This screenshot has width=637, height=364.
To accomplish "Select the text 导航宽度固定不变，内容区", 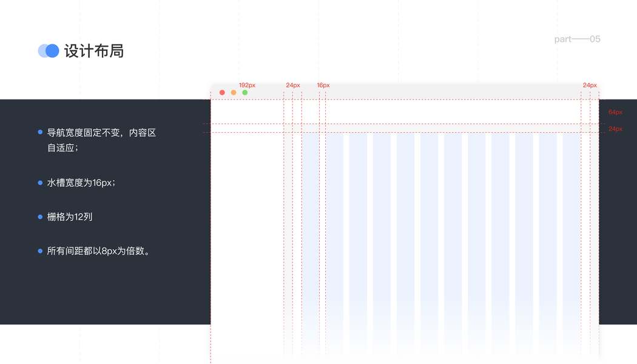I will pyautogui.click(x=101, y=133).
